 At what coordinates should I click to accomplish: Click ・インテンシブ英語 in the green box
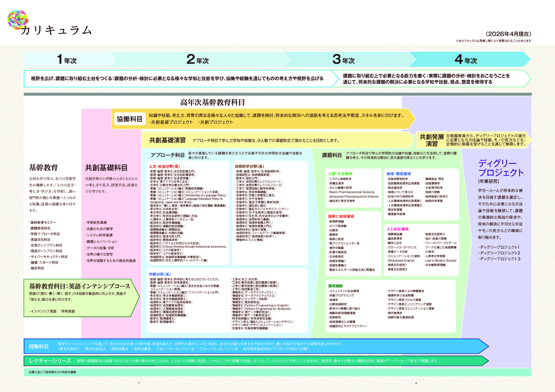pos(43,311)
